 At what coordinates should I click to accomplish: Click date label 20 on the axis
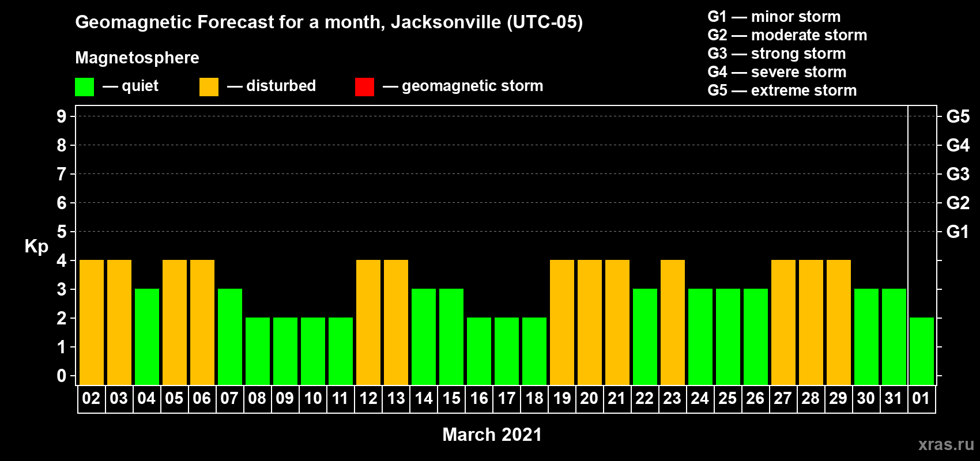click(589, 399)
